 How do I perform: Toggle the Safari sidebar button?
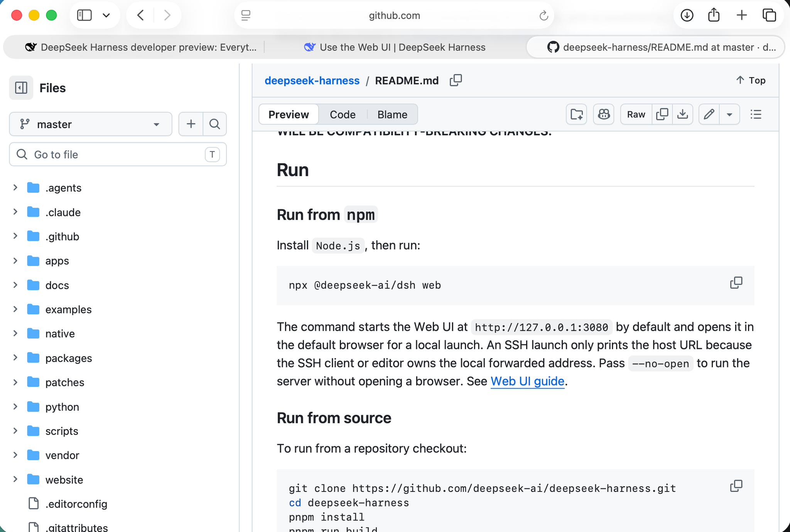84,15
